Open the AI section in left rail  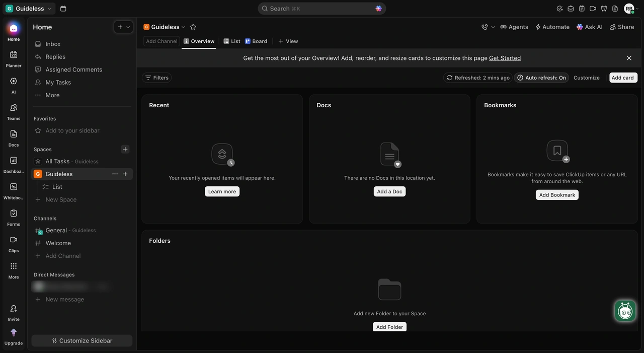point(14,85)
